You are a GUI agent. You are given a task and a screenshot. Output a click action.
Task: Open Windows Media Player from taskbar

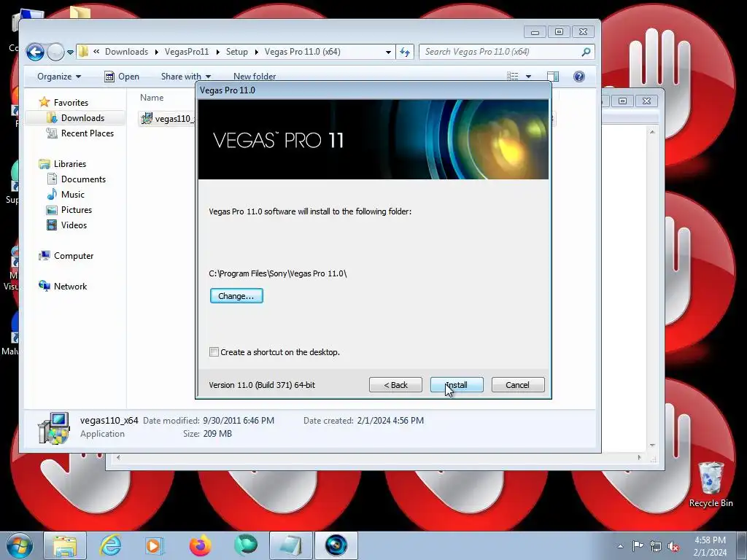(x=155, y=545)
